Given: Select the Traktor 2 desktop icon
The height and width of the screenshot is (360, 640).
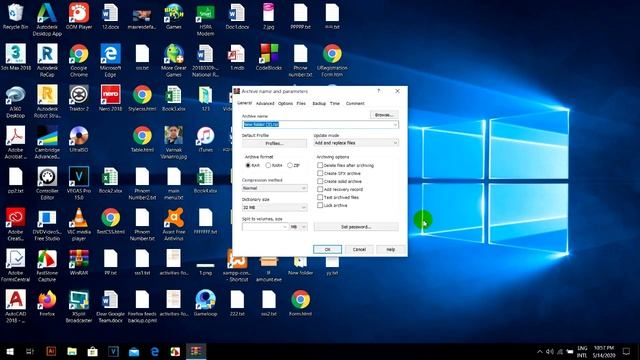Looking at the screenshot, I should pos(79,98).
